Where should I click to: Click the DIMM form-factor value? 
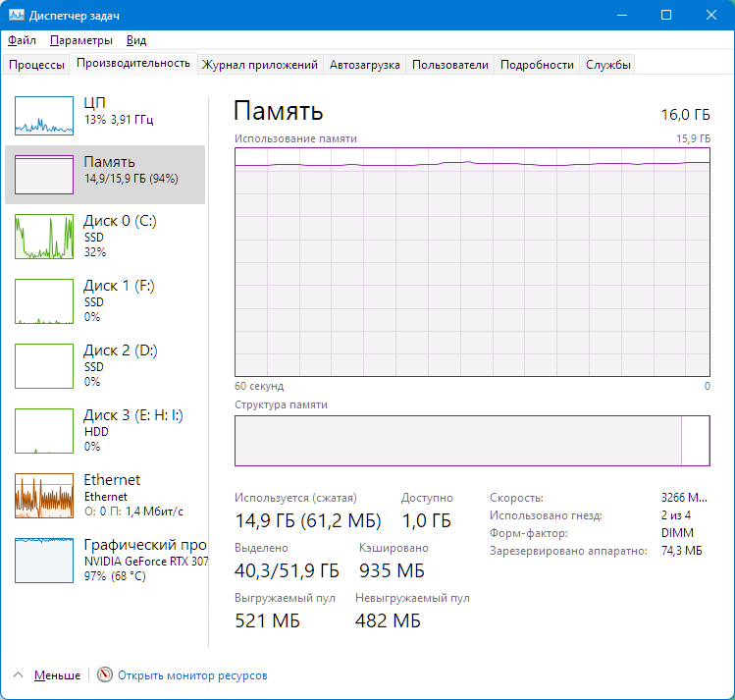click(677, 533)
